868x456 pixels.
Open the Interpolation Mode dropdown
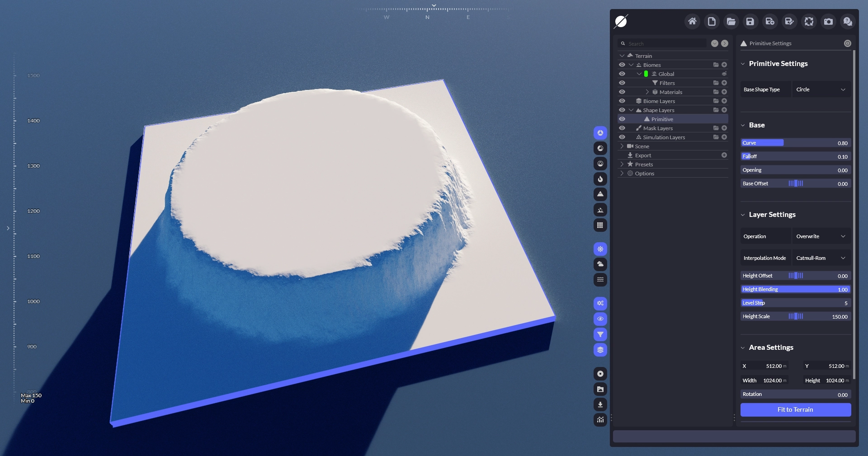tap(821, 258)
